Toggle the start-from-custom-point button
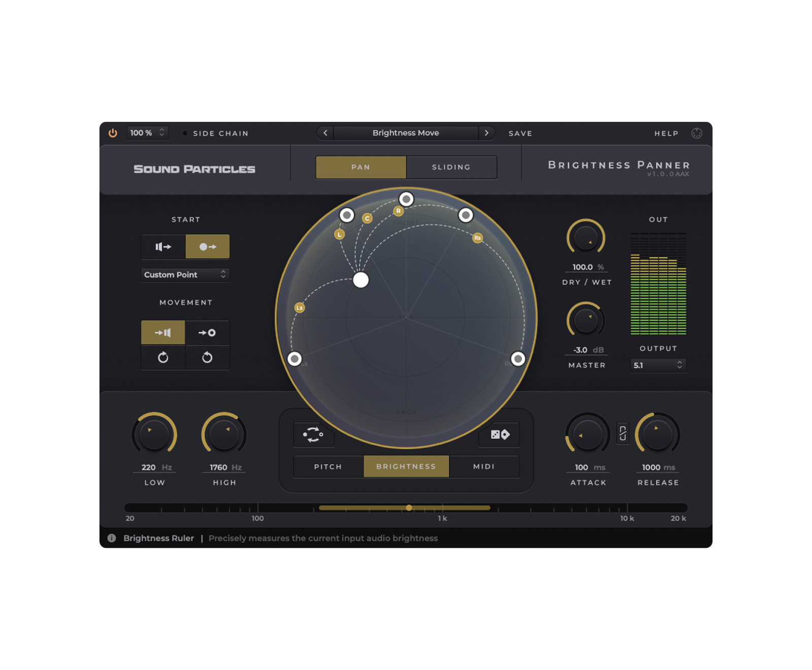The image size is (812, 670). pos(208,247)
